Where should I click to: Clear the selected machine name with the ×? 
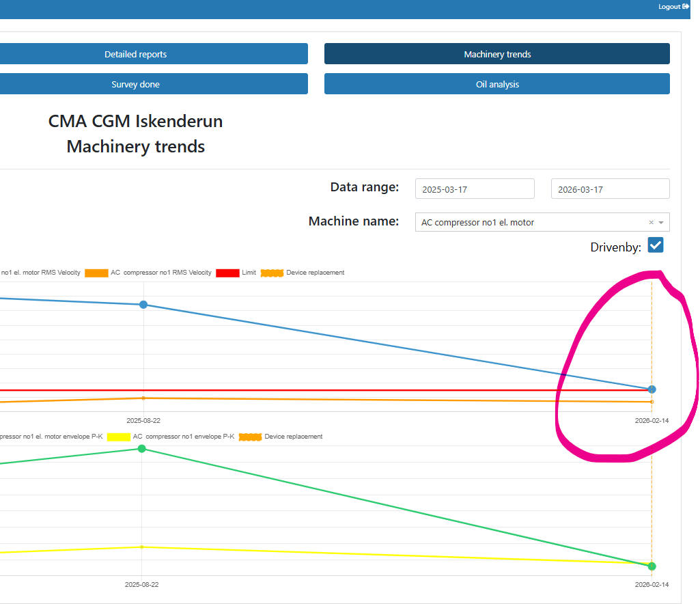coord(651,223)
